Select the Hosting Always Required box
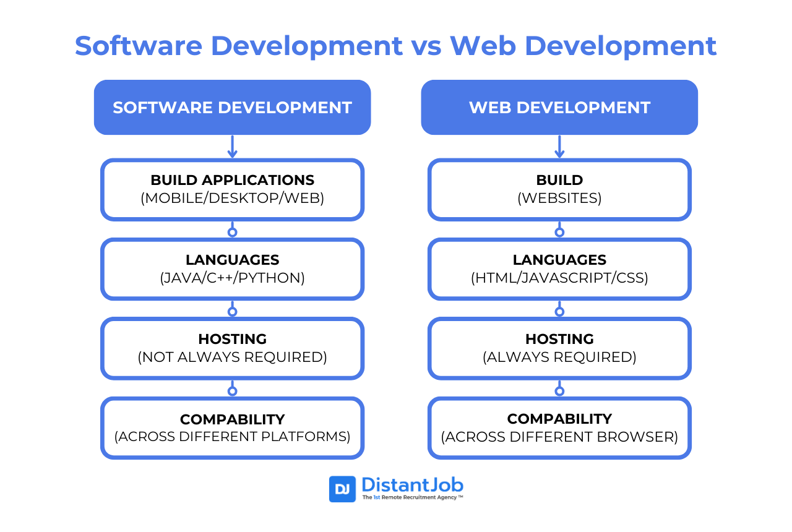The image size is (792, 532). click(559, 348)
